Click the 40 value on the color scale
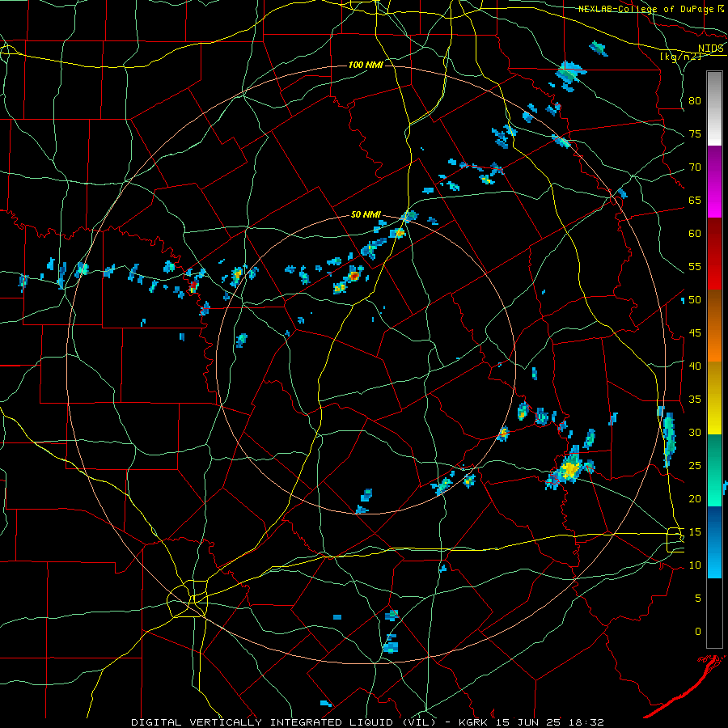Image resolution: width=728 pixels, height=728 pixels. click(695, 366)
